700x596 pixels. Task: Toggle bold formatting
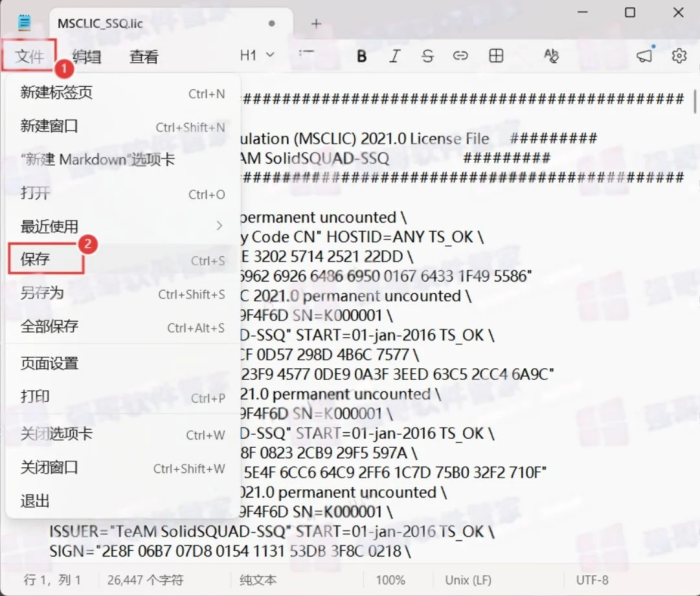[x=361, y=56]
